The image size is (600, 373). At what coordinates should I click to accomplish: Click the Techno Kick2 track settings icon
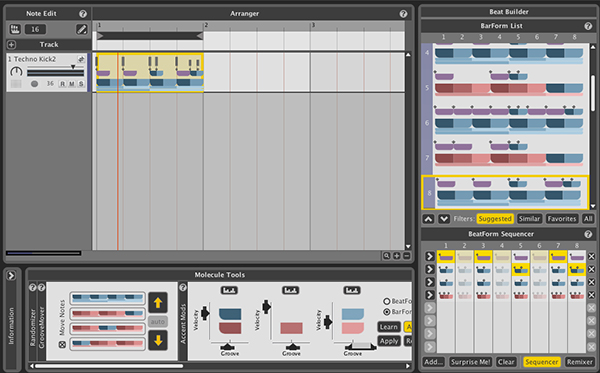[x=81, y=59]
